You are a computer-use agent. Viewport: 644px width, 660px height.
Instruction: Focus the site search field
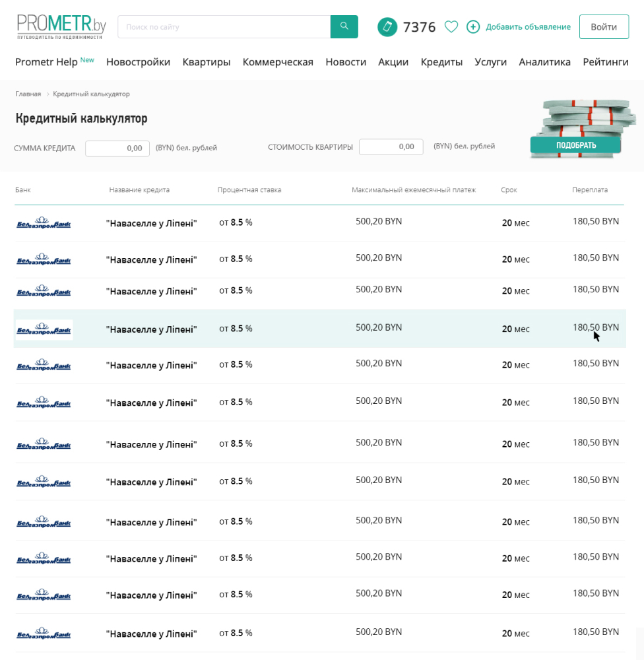[x=224, y=27]
